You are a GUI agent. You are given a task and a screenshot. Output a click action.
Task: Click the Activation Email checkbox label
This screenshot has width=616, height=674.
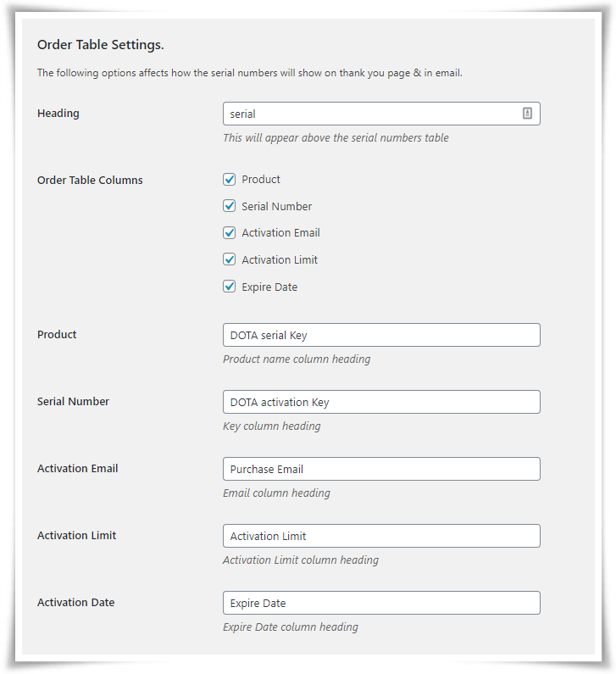pos(280,233)
